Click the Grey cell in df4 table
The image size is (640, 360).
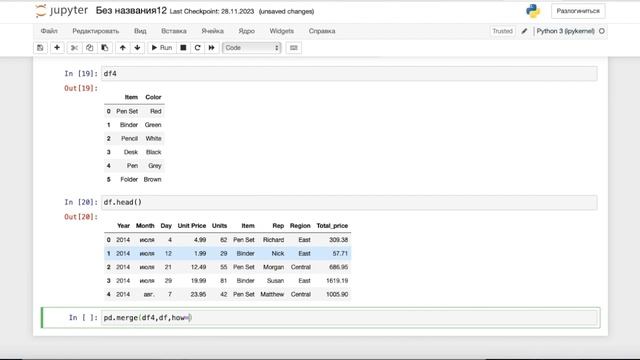[x=155, y=166]
